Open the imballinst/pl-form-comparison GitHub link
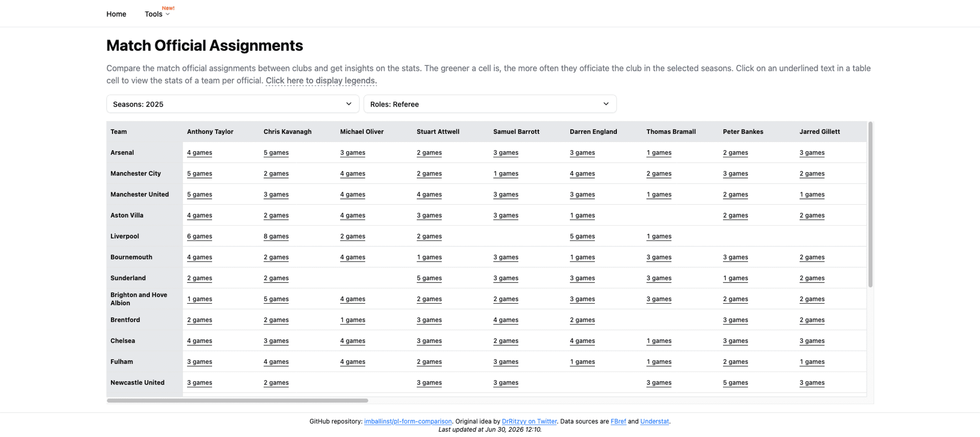The height and width of the screenshot is (437, 980). [x=408, y=421]
